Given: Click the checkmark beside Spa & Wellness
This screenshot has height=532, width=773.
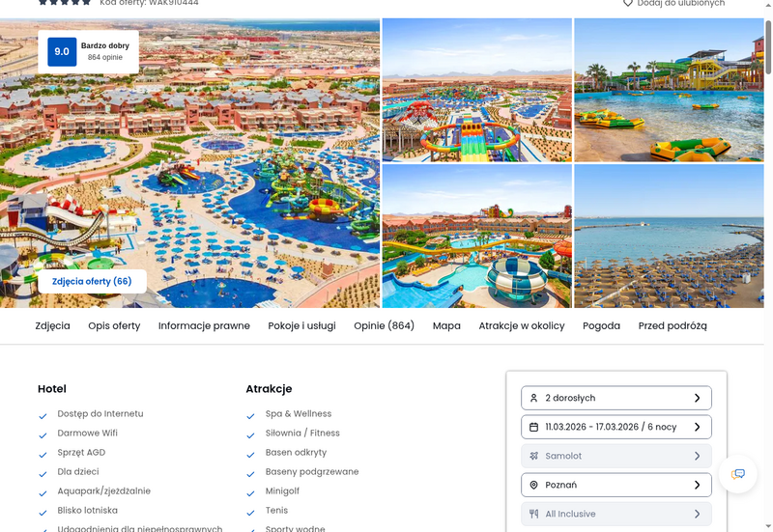Looking at the screenshot, I should 250,416.
